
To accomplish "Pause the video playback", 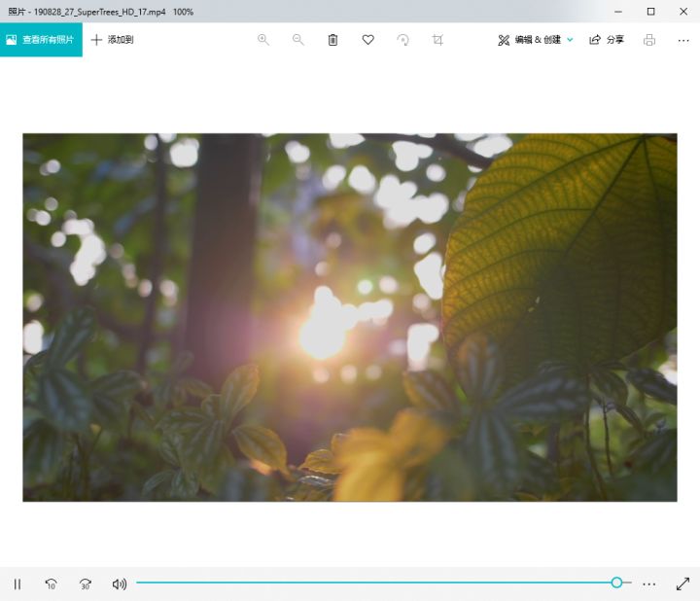I will 17,584.
